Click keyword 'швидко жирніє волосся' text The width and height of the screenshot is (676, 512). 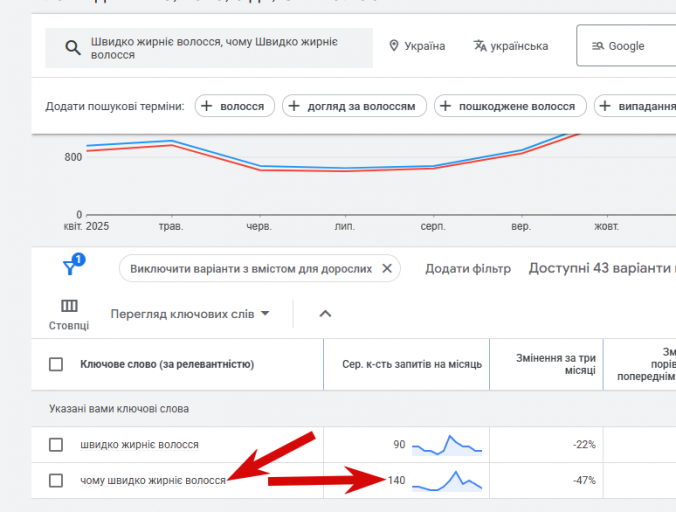(x=139, y=444)
